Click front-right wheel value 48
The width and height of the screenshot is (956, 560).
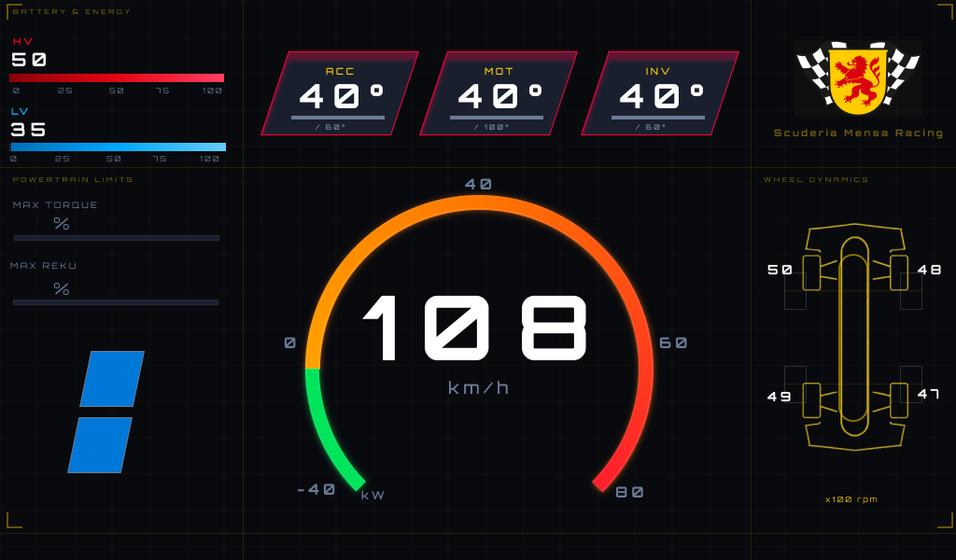tap(929, 270)
